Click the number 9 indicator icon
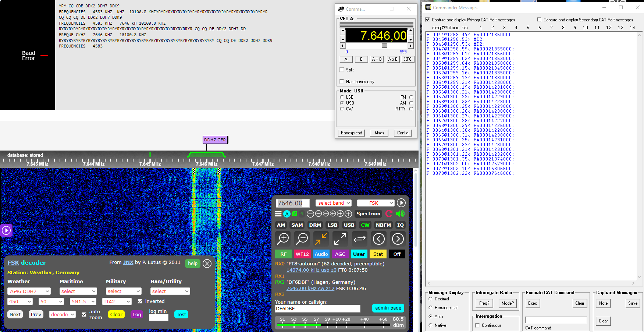The height and width of the screenshot is (332, 644). pos(302,214)
